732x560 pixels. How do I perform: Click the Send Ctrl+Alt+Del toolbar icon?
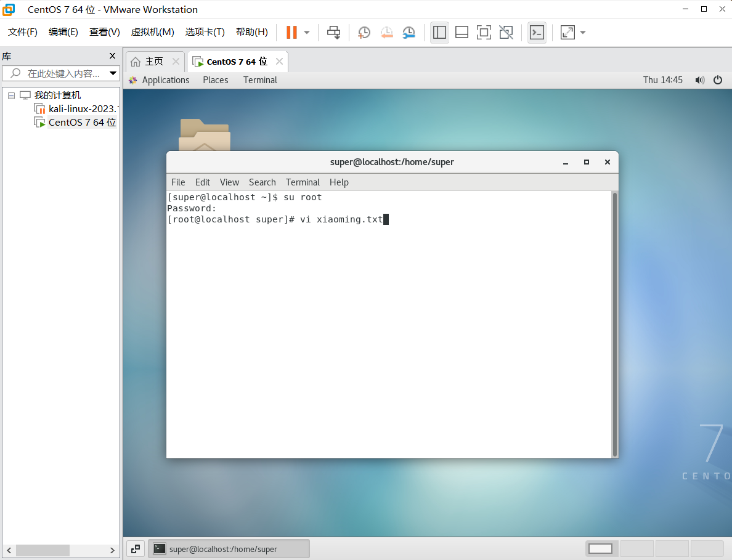pyautogui.click(x=333, y=32)
